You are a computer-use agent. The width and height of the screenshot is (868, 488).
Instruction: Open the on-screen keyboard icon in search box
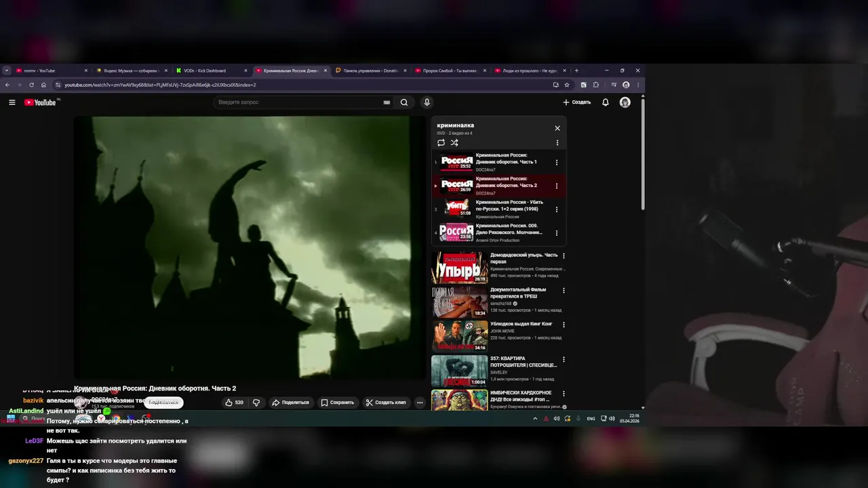pos(387,102)
